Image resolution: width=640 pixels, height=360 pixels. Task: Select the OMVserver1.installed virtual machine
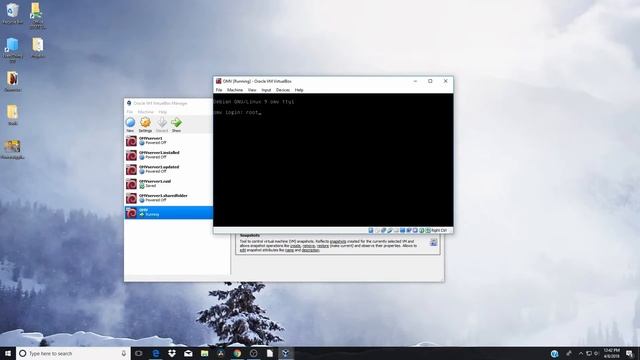pos(169,155)
